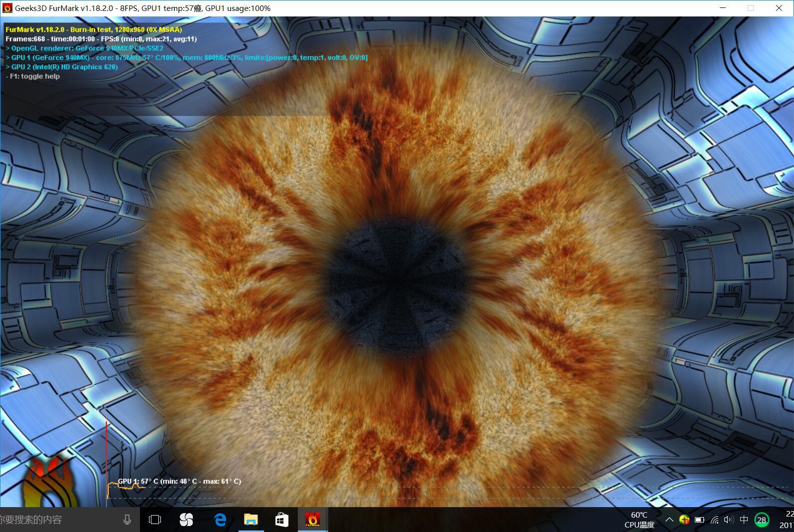Viewport: 794px width, 532px height.
Task: Click the 'GPU 2 (Intel(R) HD Graphics 620)' line
Action: click(62, 67)
